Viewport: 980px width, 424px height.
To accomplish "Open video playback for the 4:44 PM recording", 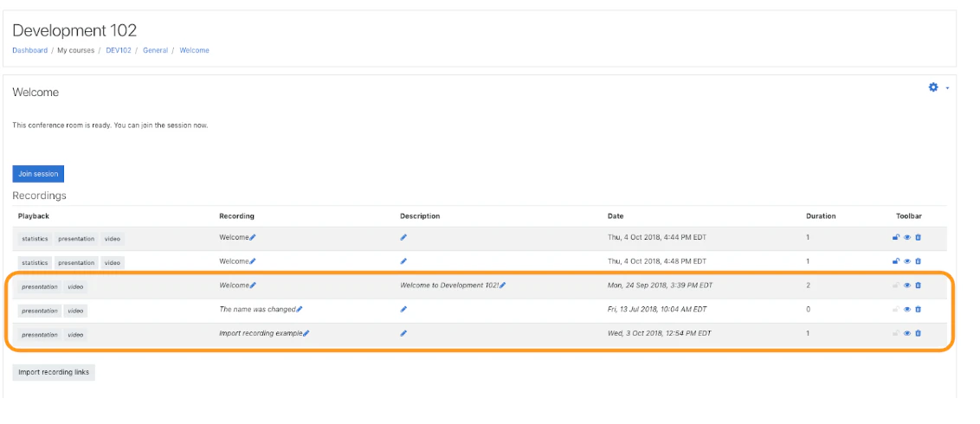I will (113, 239).
